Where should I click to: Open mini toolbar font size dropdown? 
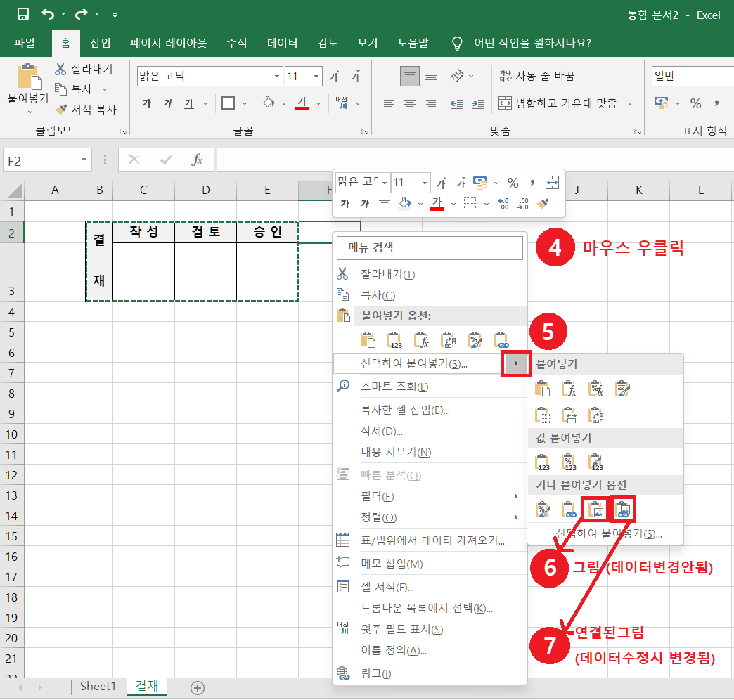[424, 183]
